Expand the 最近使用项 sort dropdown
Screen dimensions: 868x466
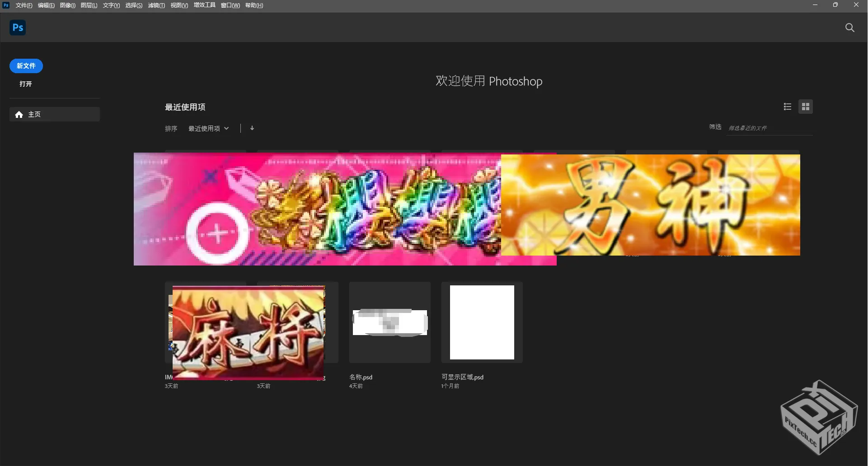208,129
